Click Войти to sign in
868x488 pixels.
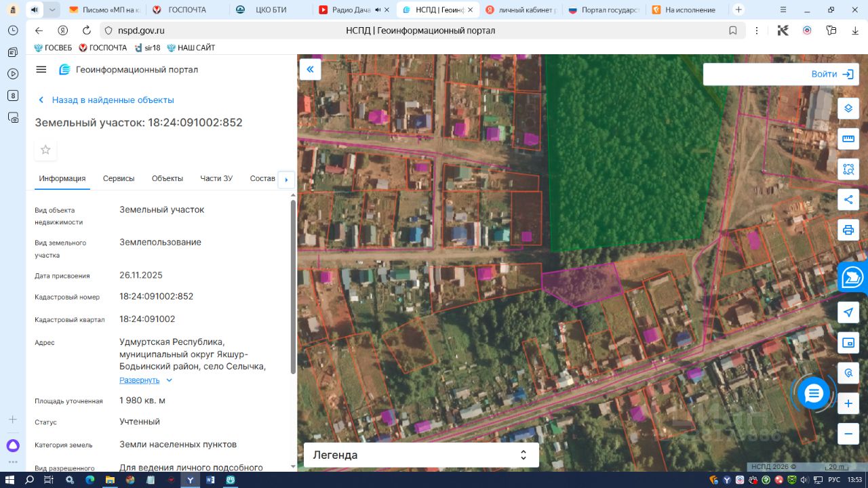833,75
